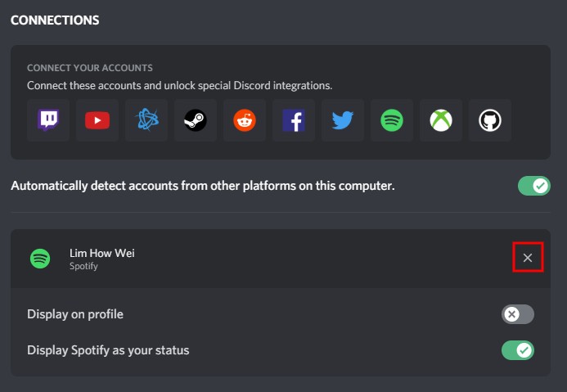Connect an Xbox account

441,120
